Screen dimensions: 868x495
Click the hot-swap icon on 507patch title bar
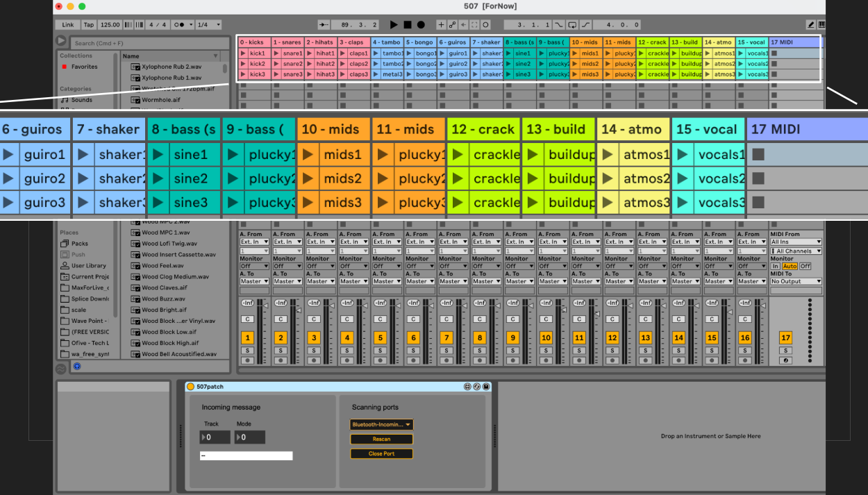477,387
